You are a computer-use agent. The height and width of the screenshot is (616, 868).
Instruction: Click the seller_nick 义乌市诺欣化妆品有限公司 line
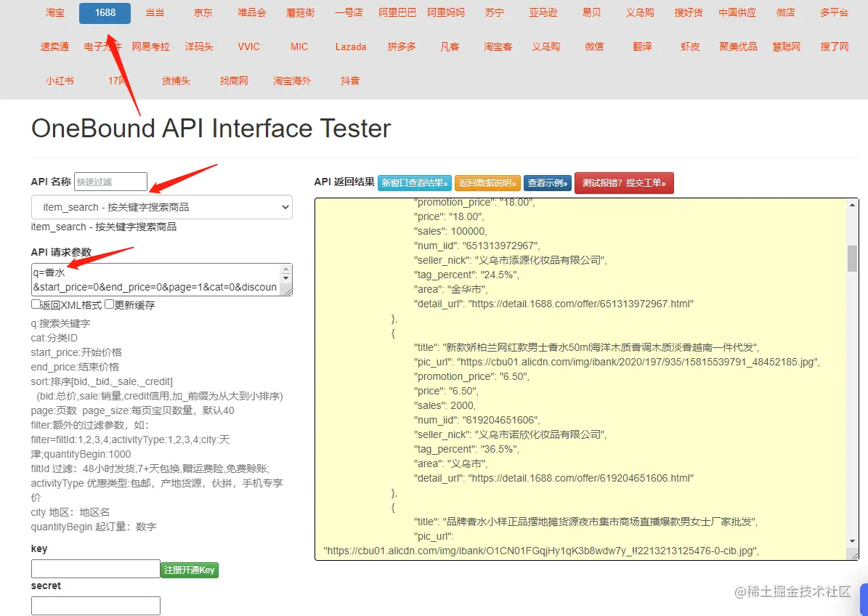click(x=511, y=434)
